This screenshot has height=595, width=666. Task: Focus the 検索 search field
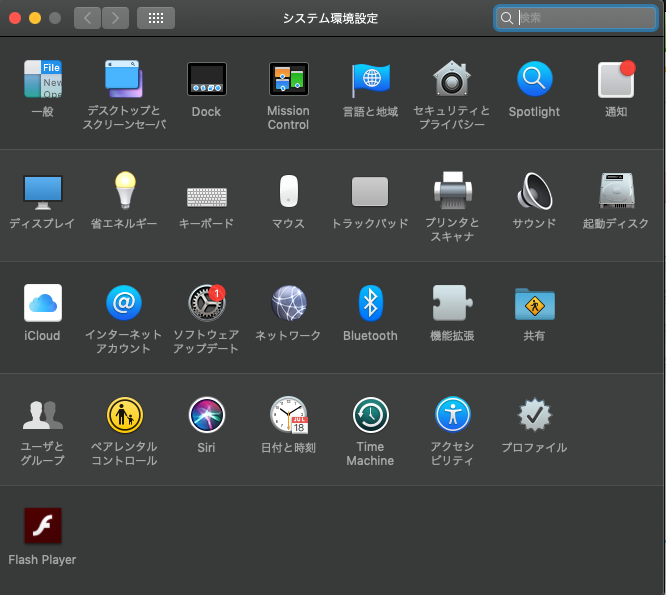point(576,18)
